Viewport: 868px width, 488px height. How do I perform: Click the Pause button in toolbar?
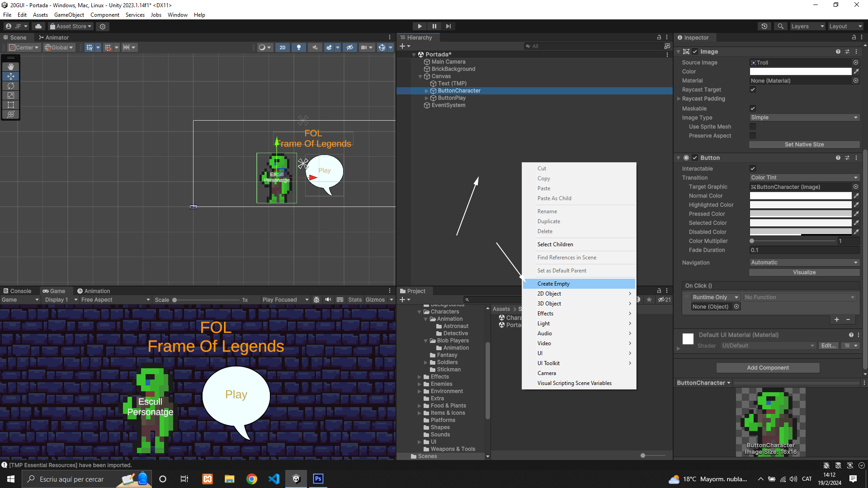pos(434,26)
